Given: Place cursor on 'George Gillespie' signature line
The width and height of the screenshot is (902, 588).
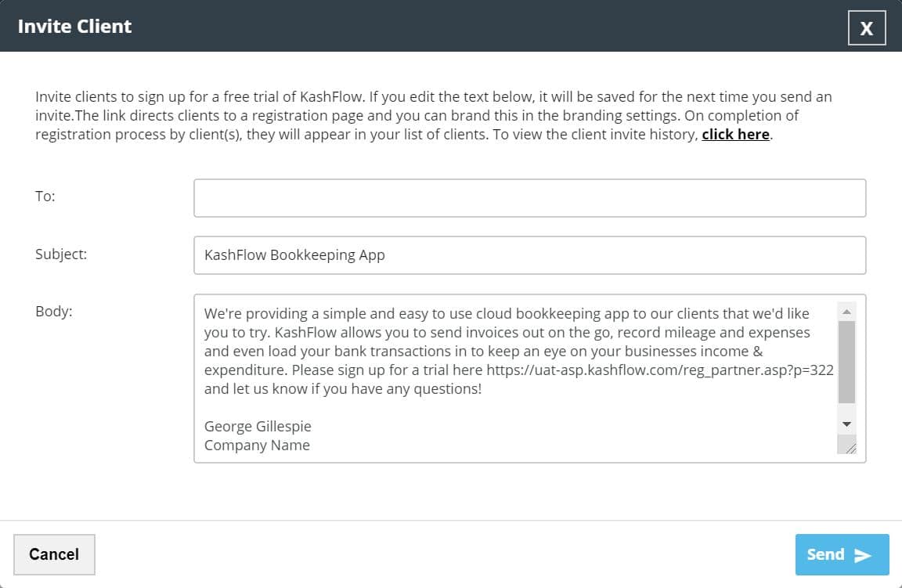Looking at the screenshot, I should (258, 427).
